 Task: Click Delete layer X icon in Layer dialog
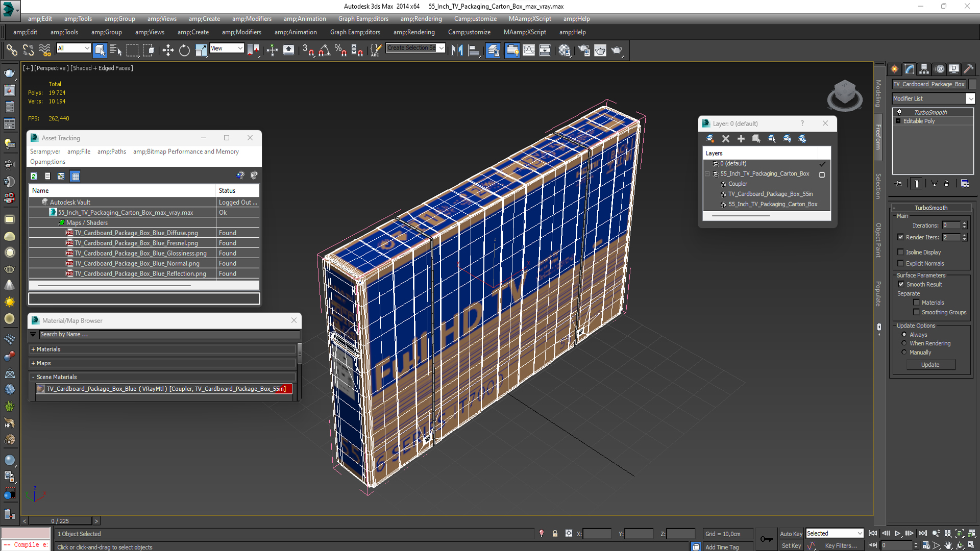[x=726, y=138]
